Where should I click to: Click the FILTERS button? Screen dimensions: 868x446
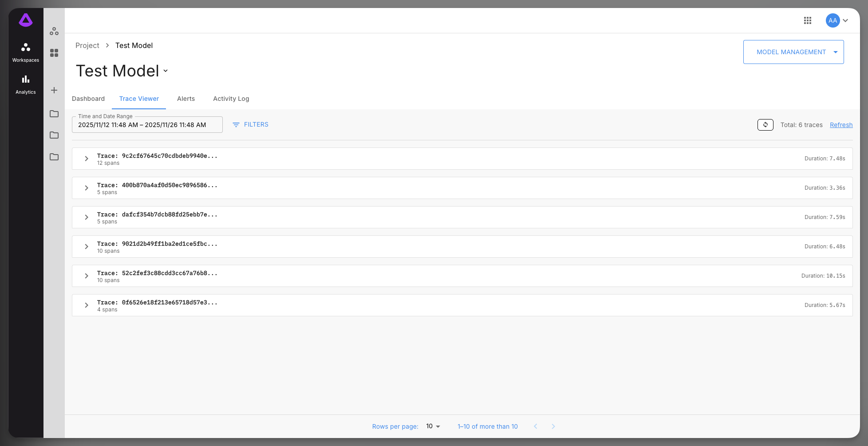click(x=251, y=125)
